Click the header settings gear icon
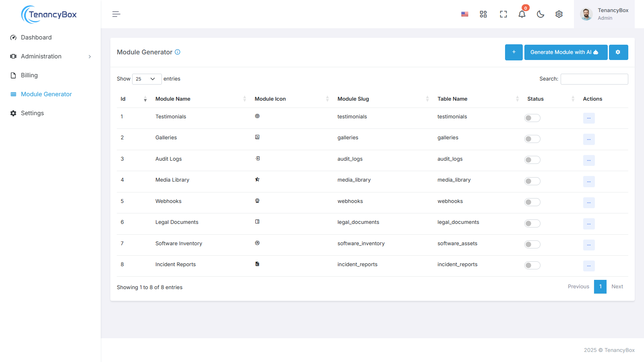 559,14
